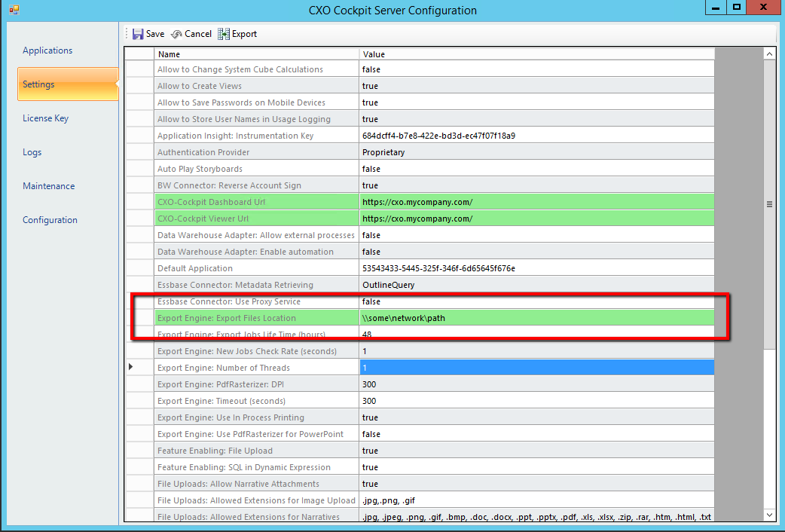The width and height of the screenshot is (785, 532).
Task: Edit value of Allow to Save Passwords on Mobile Devices
Action: [536, 102]
